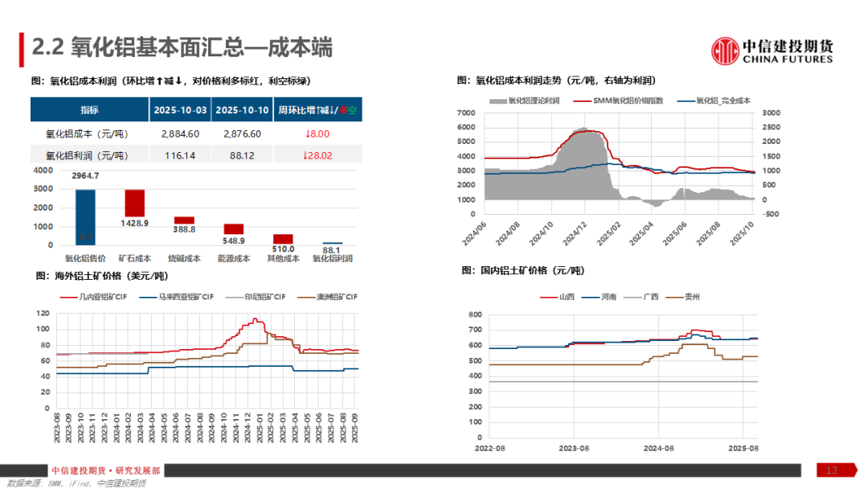Click the slide title 氧化铝基本面汇总—成本端
Viewport: 868px width, 489px height.
pos(182,47)
